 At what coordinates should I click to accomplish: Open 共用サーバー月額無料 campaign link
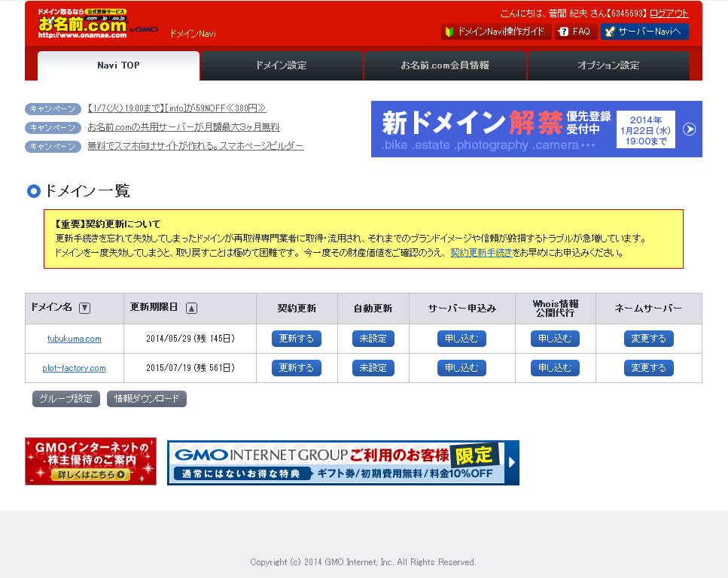tap(184, 127)
